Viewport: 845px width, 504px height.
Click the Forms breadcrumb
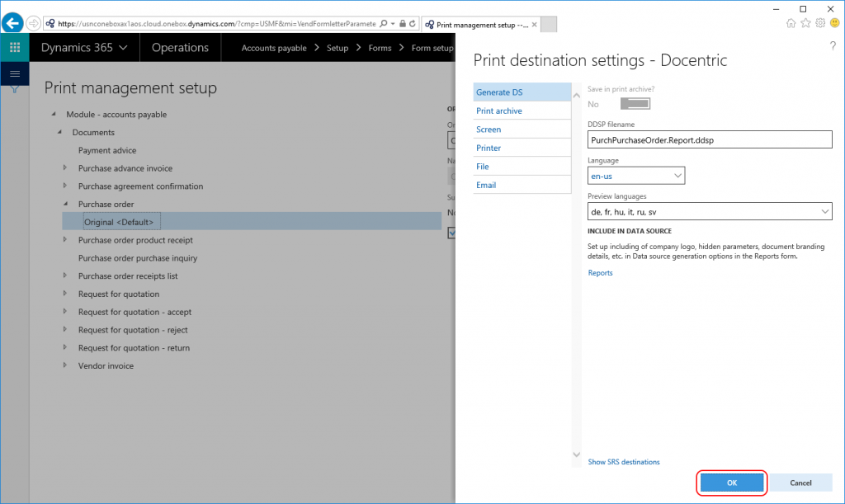[380, 48]
